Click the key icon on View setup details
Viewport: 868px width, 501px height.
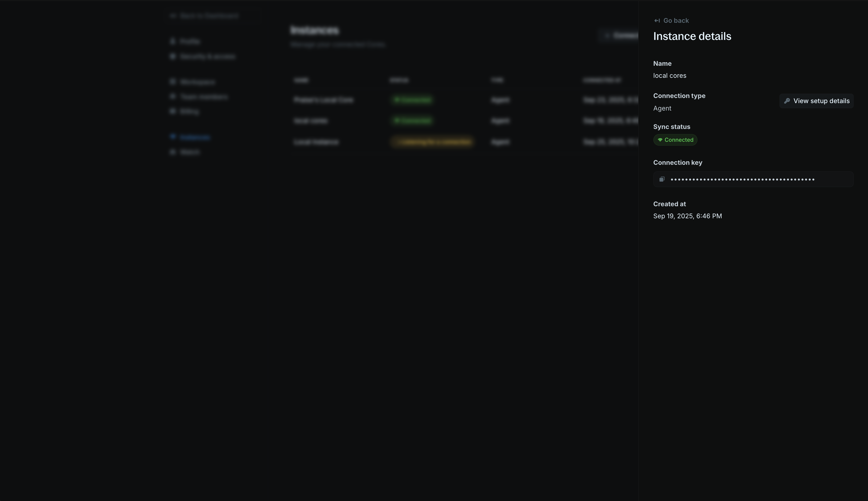click(x=787, y=101)
